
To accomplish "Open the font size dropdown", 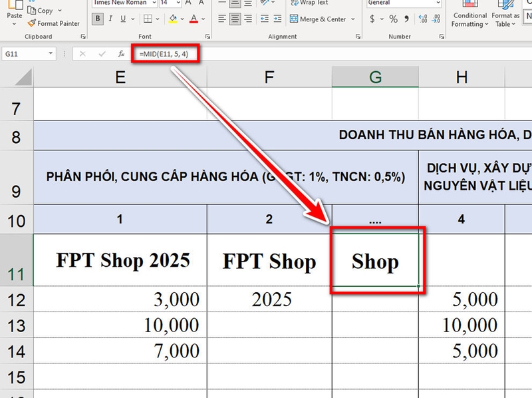I will (x=177, y=4).
